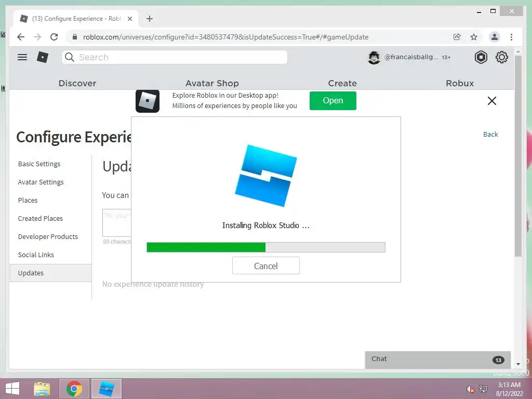Open the hamburger navigation menu
532x399 pixels.
[x=22, y=57]
